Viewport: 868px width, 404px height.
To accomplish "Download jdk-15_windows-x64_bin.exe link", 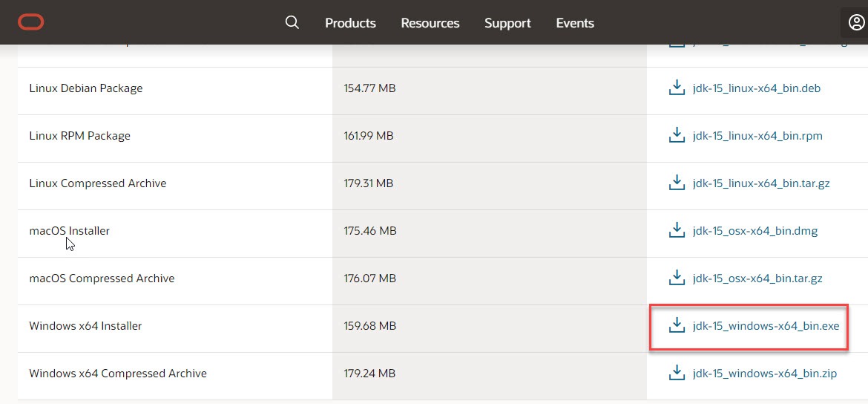I will 766,326.
